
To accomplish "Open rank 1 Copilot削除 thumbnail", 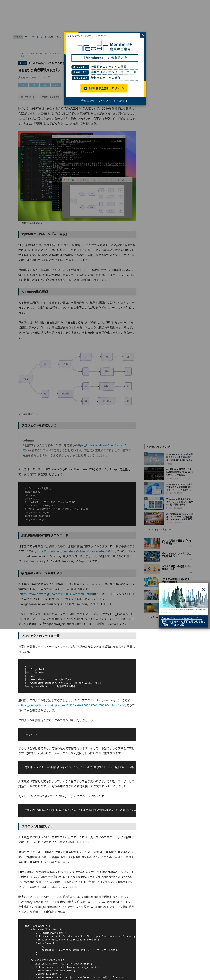I will (154, 459).
